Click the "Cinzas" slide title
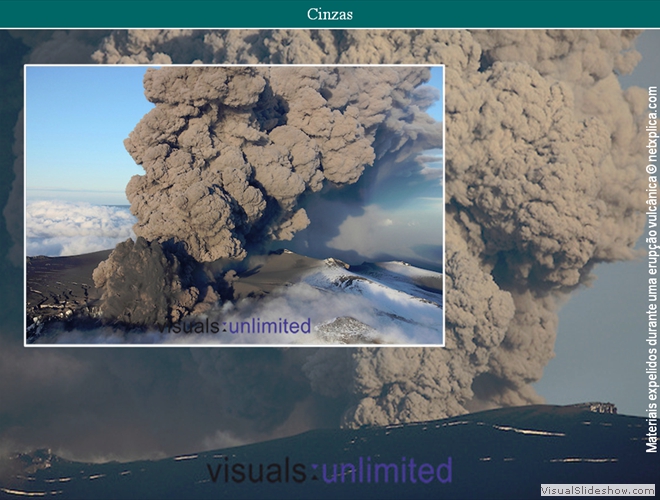 [x=330, y=14]
